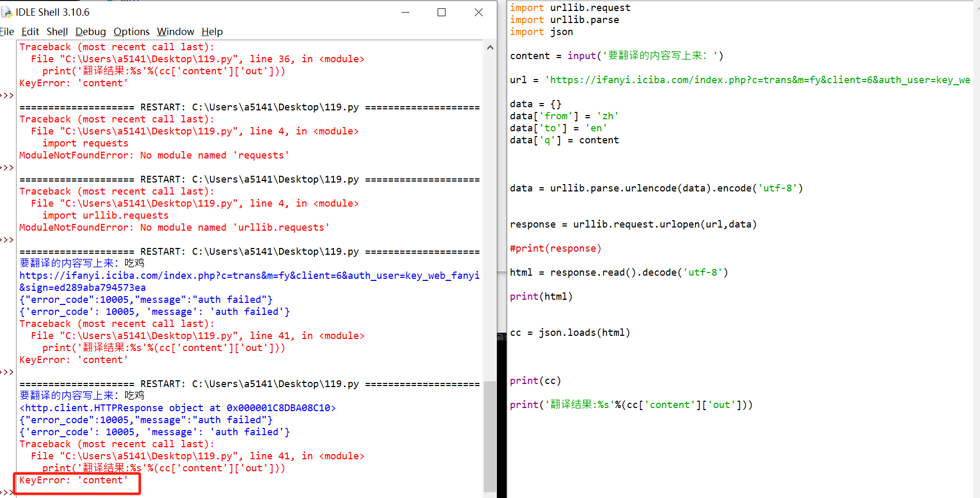Click the ModuleNotFoundError 'urllib.requests' message
Screen dimensions: 980x498
pos(174,228)
